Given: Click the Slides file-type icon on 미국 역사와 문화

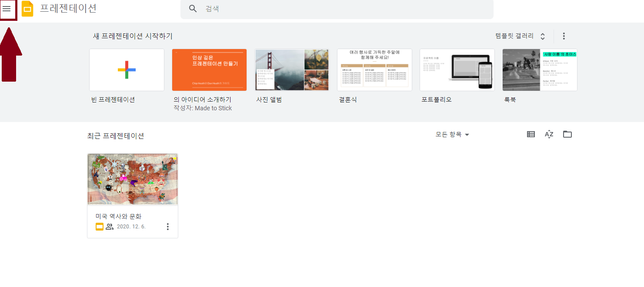Looking at the screenshot, I should point(99,226).
